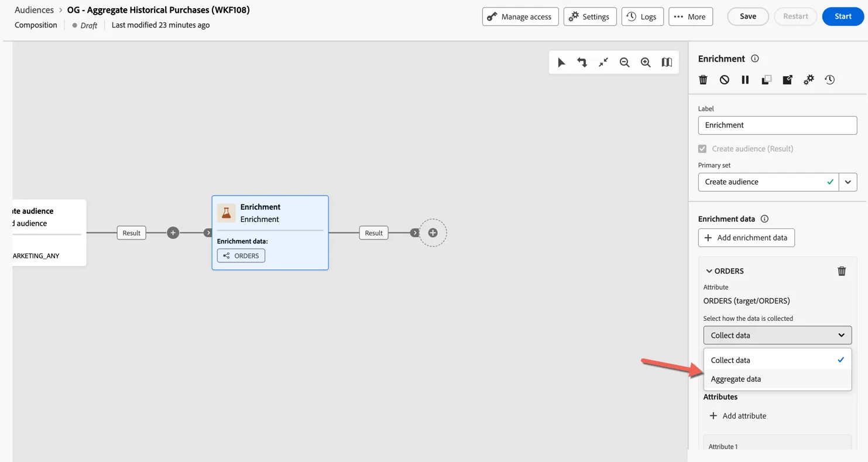868x462 pixels.
Task: Click the info icon beside Enrichment data
Action: pyautogui.click(x=764, y=219)
